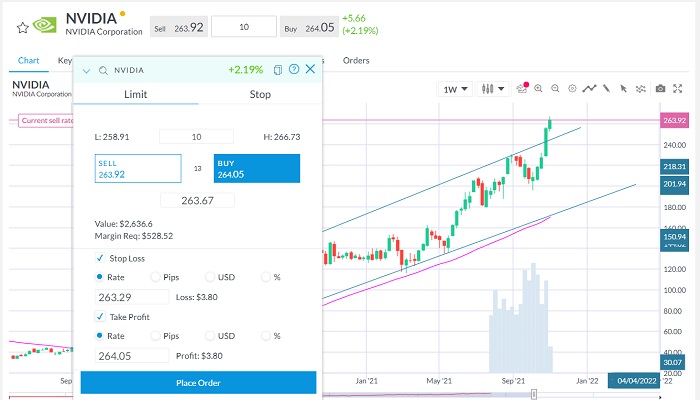Select the pencil drawing tool
Screen dimensions: 700x400
coord(606,88)
